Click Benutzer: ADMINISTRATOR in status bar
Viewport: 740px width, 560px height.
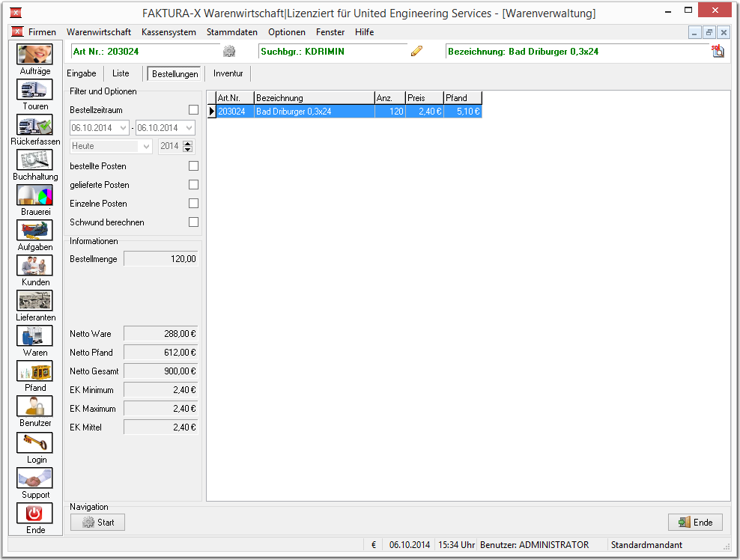tap(534, 545)
